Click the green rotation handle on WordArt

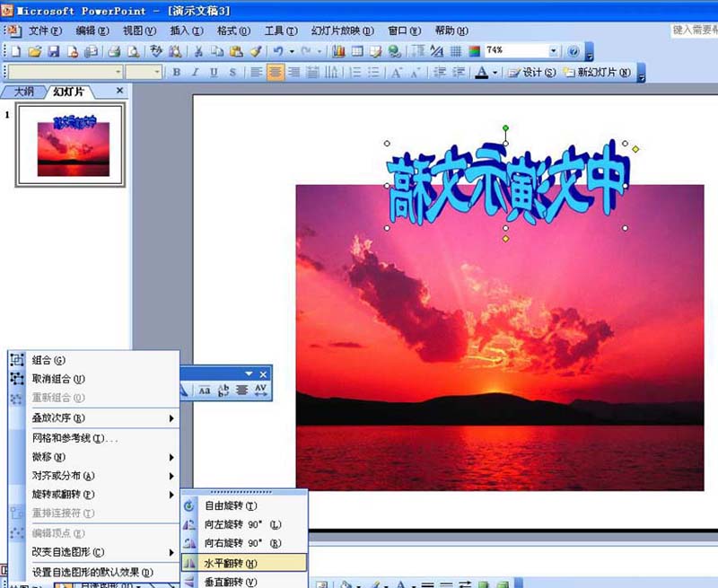(505, 127)
